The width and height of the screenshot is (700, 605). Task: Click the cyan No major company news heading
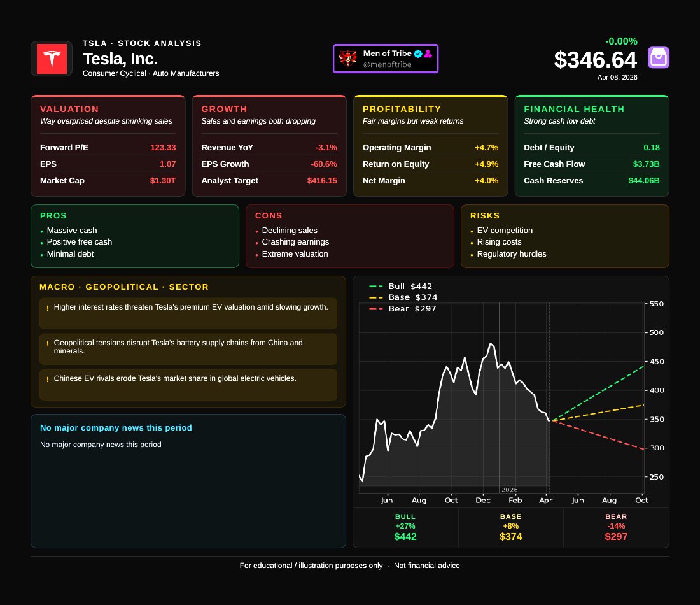[x=116, y=427]
